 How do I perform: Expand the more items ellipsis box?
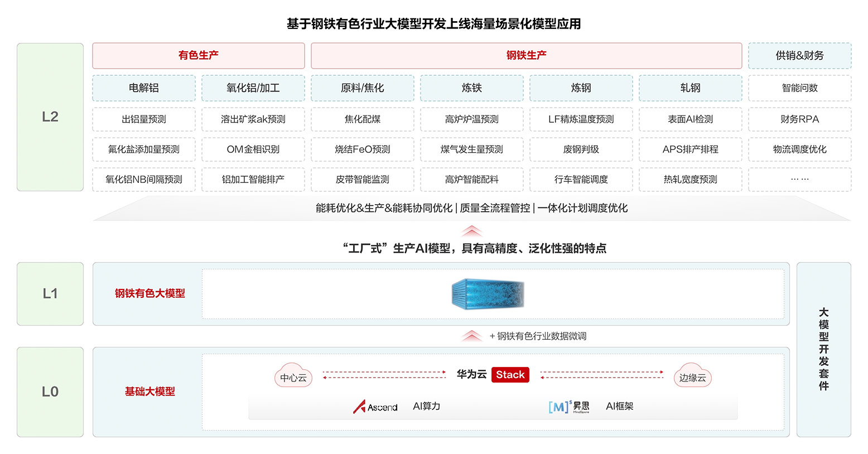[x=799, y=180]
